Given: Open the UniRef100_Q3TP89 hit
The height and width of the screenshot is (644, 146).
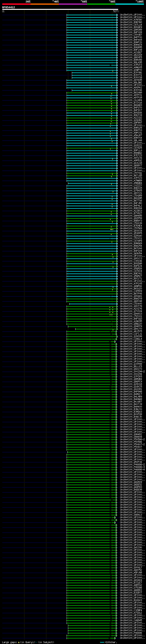Looking at the screenshot, I should click(x=131, y=364).
